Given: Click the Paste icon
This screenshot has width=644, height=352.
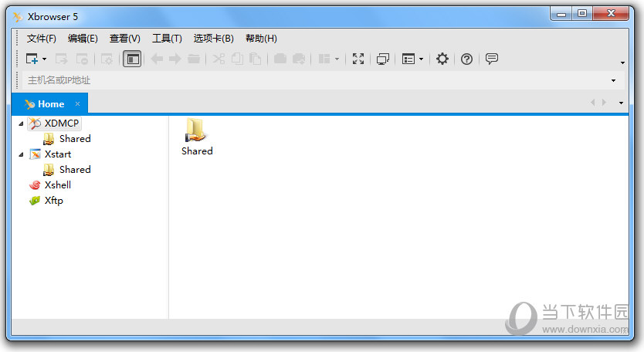Looking at the screenshot, I should [x=256, y=59].
